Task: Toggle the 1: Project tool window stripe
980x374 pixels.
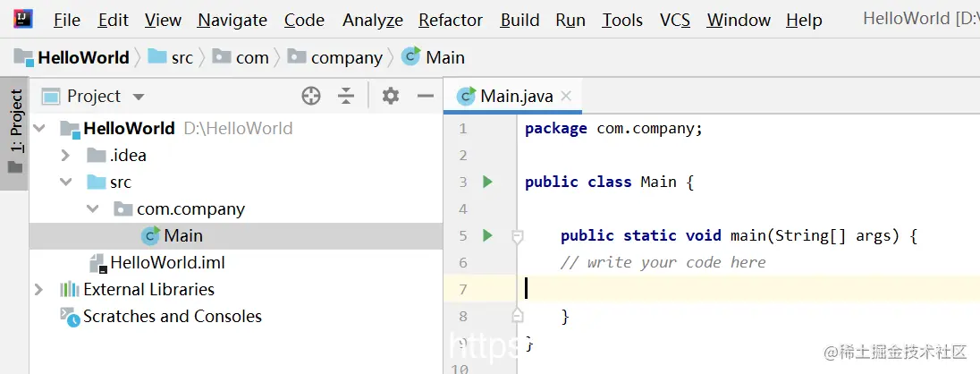Action: 15,132
